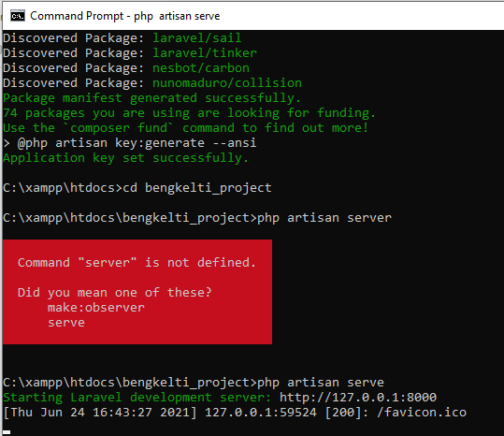Click 'Package manifest generated successfully.' line
Viewport: 504px width, 436px height.
151,98
